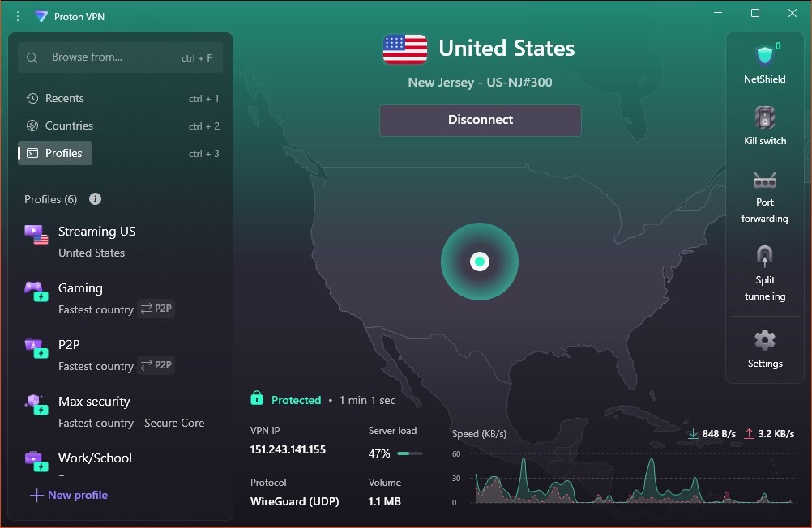Viewport: 812px width, 528px height.
Task: Click the Disconnect button
Action: pos(480,120)
